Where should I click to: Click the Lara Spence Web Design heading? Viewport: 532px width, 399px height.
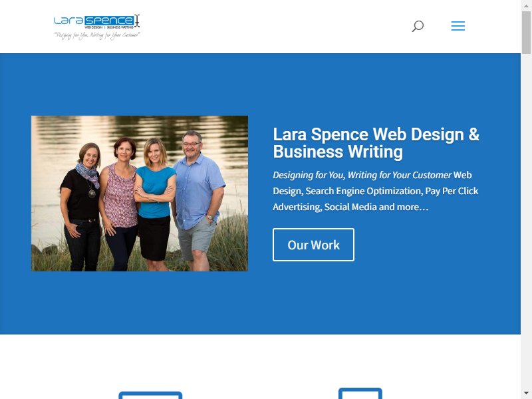coord(376,143)
